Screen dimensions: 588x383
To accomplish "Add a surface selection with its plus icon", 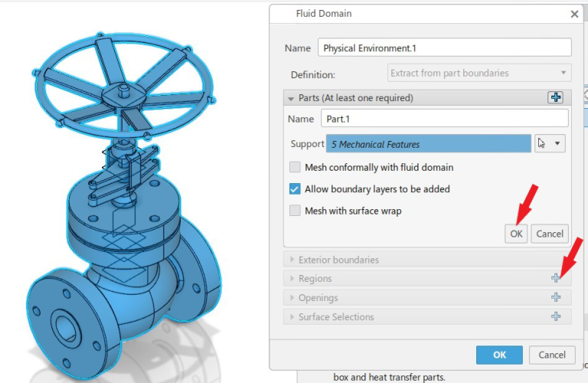I will [x=556, y=316].
